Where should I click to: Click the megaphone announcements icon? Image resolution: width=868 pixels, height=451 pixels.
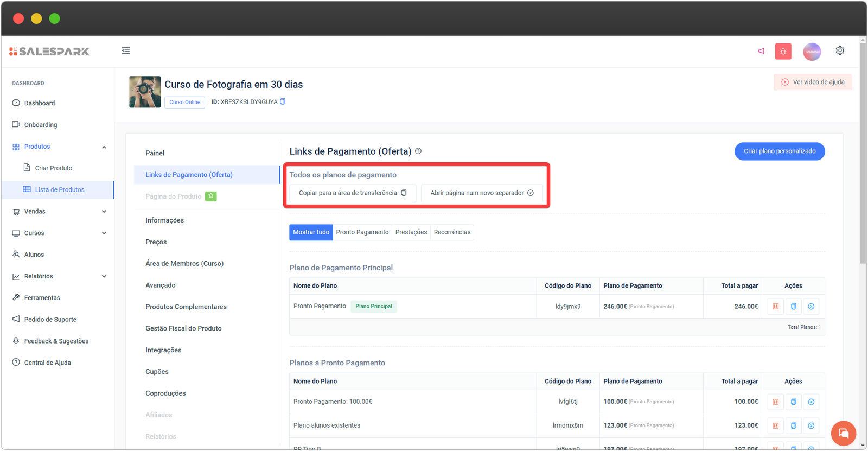[x=761, y=51]
